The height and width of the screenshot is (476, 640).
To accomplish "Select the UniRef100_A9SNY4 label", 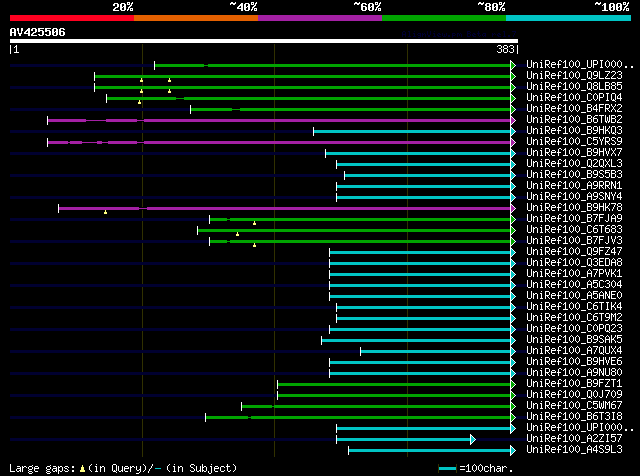I will [574, 197].
